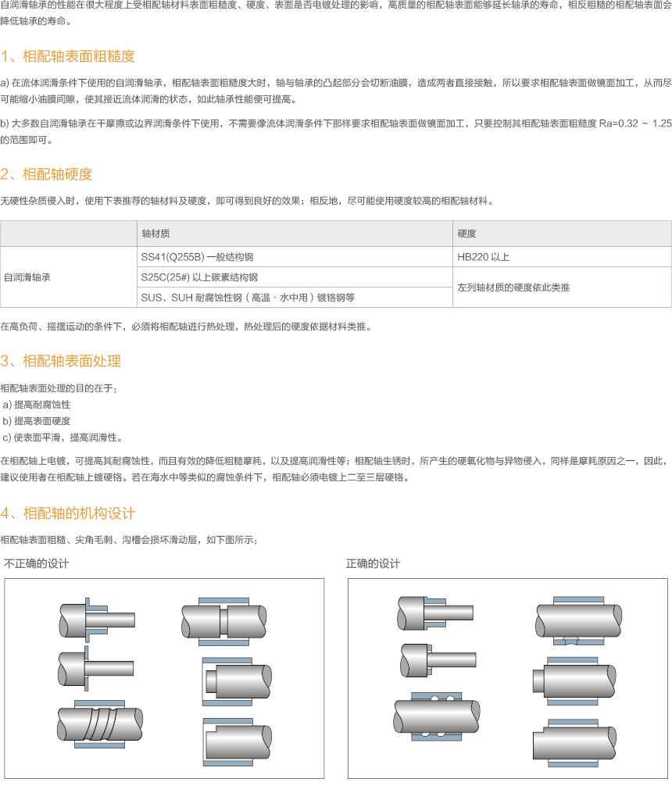Click the bearing with oil holes diagram in correct design
The image size is (672, 800).
click(437, 716)
